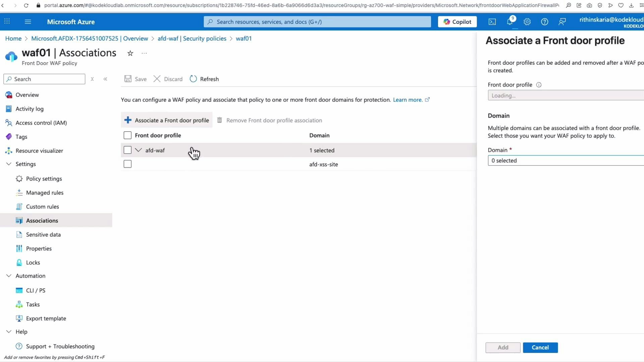Open Custom rules in the sidebar
Viewport: 644px width, 362px height.
click(x=42, y=206)
